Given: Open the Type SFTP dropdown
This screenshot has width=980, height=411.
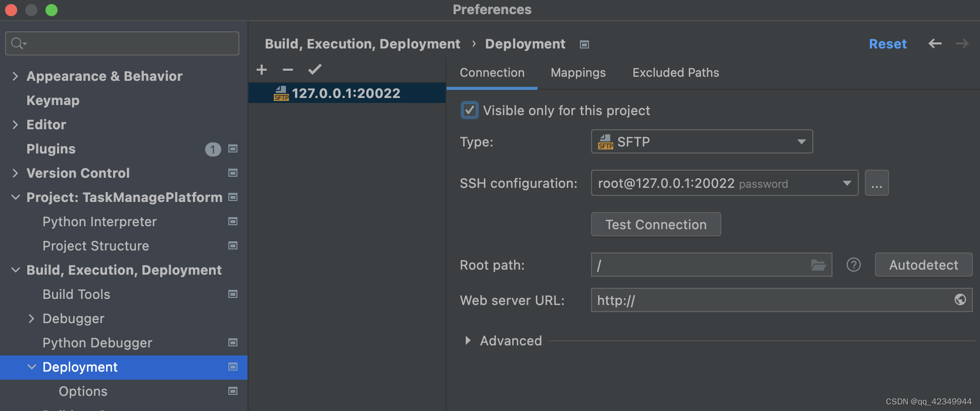Looking at the screenshot, I should [702, 141].
